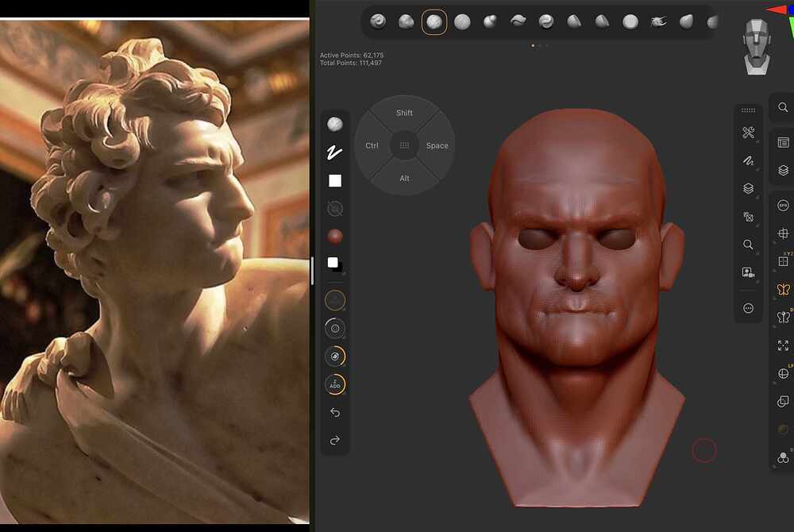Click the four-arrow frame view icon

pos(784,345)
